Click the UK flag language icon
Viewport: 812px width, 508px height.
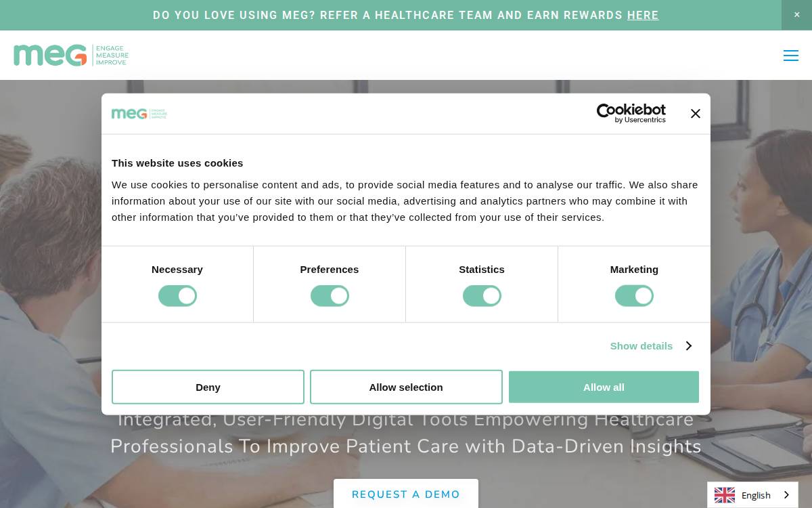coord(725,495)
